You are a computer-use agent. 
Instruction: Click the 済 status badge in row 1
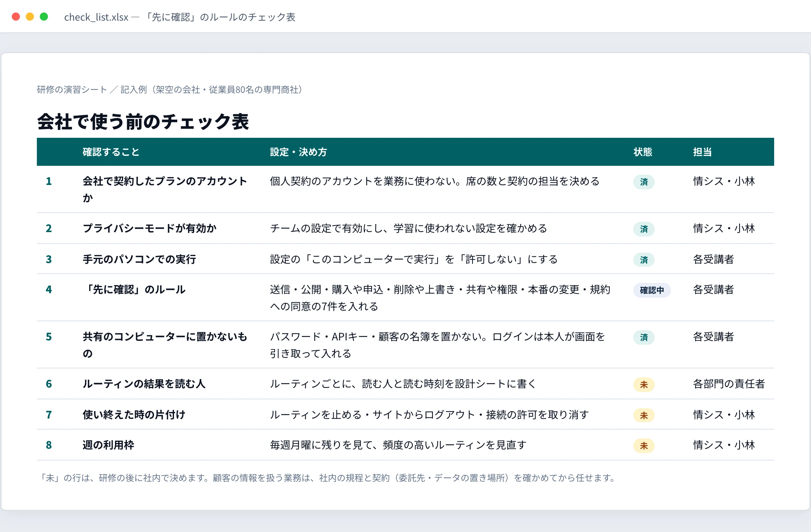pyautogui.click(x=644, y=182)
